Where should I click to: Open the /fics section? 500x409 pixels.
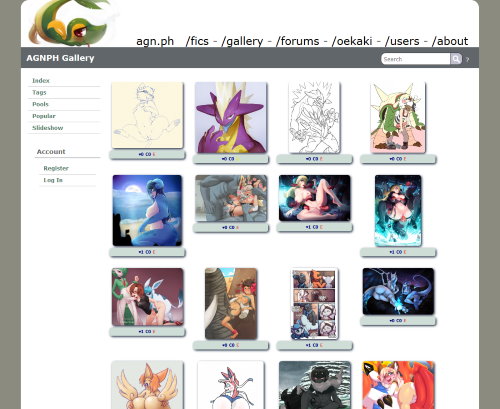coord(197,41)
